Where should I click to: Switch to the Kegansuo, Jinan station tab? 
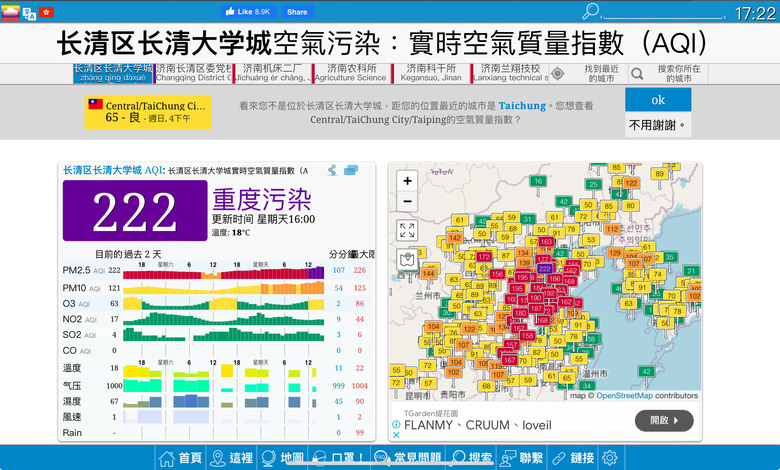431,73
